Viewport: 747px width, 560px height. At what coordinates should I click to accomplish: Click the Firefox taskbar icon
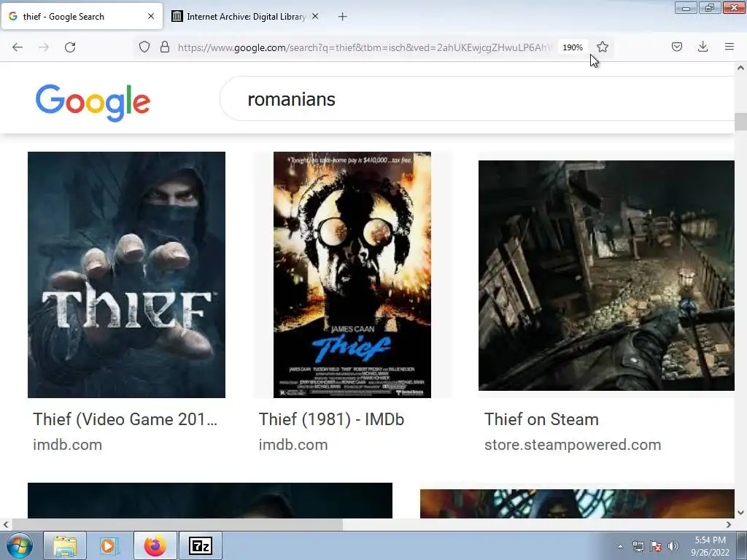[155, 545]
